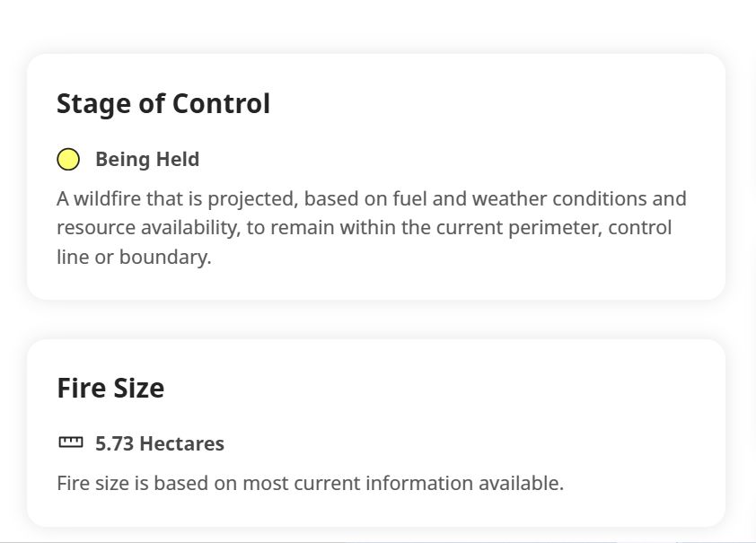Click the number 5.73 in Fire Size
This screenshot has height=543, width=756.
click(114, 443)
